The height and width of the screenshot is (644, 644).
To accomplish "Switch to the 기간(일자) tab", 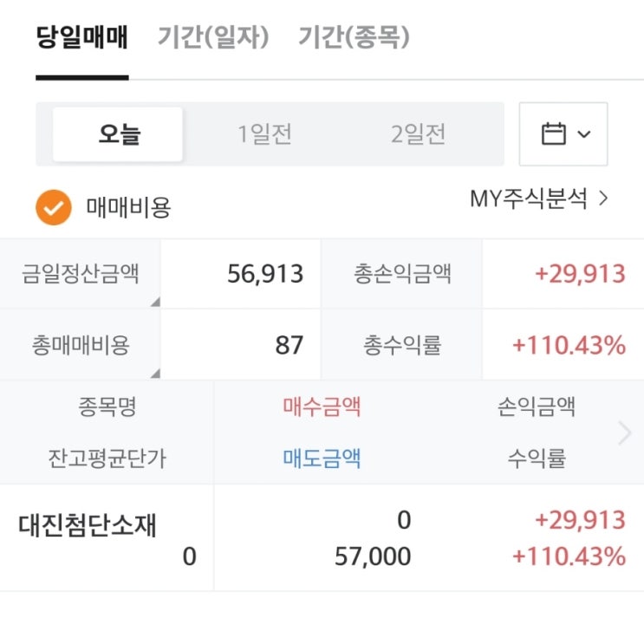I will (213, 38).
